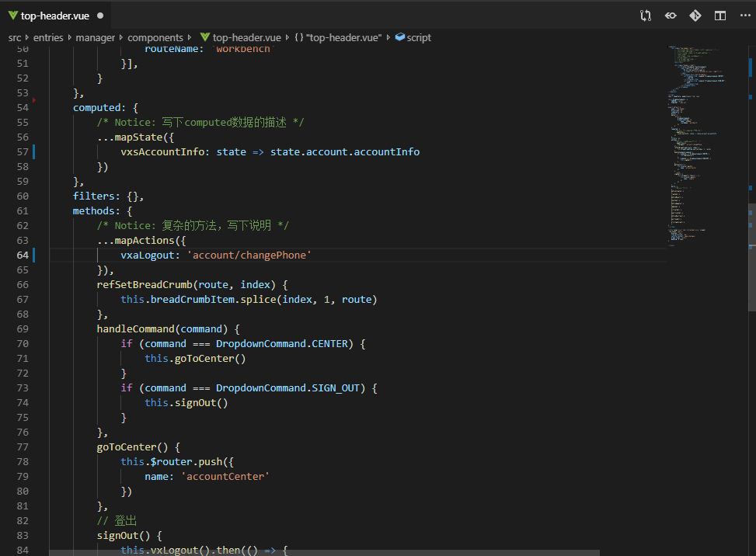Open the components breadcrumb
Image resolution: width=756 pixels, height=556 pixels.
(155, 37)
